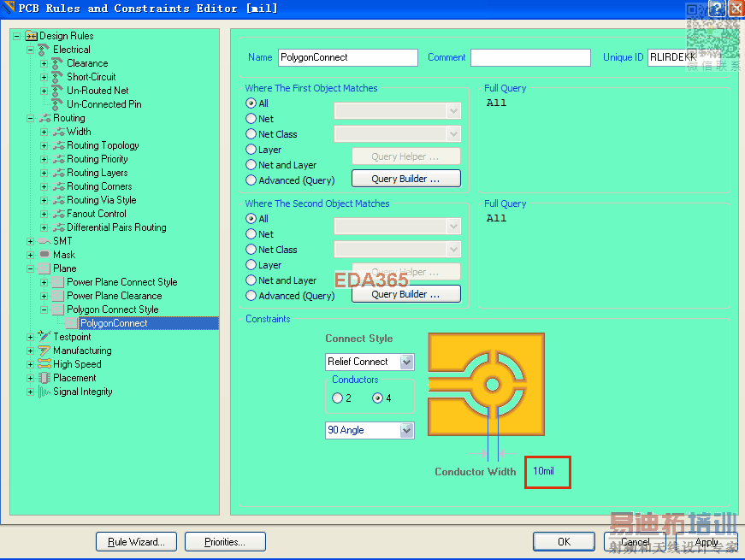This screenshot has width=745, height=560.
Task: Open the 90 Angle dropdown
Action: [406, 430]
